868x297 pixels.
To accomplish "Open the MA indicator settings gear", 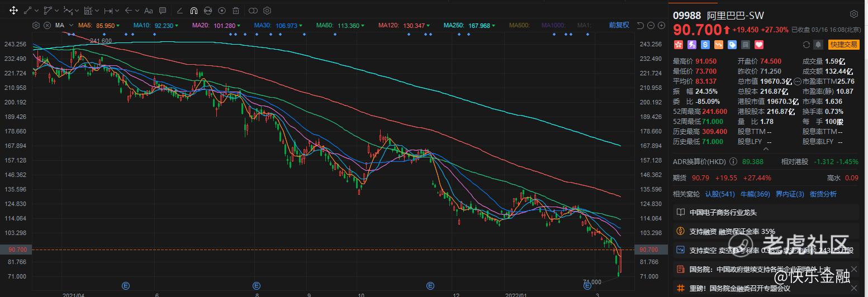I will (x=36, y=25).
